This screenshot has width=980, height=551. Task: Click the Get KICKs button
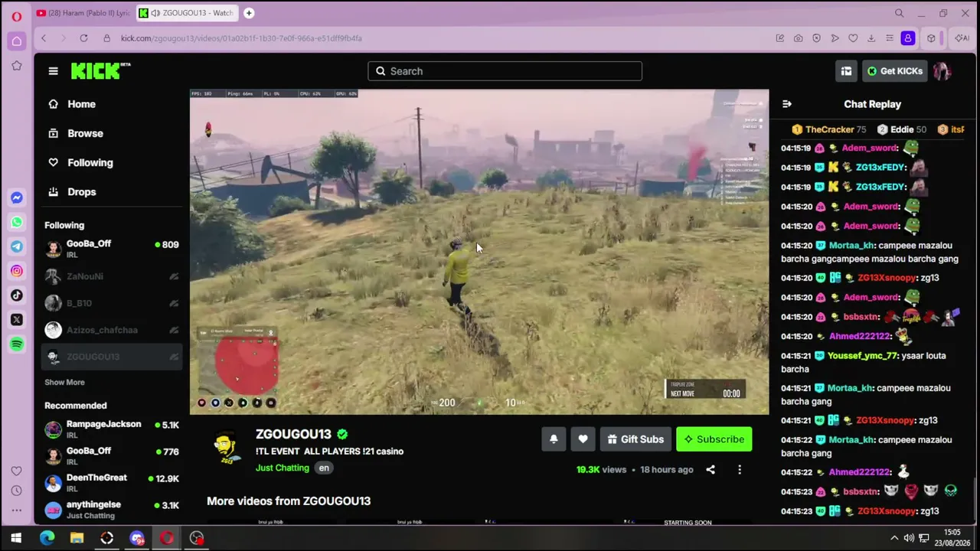click(894, 71)
